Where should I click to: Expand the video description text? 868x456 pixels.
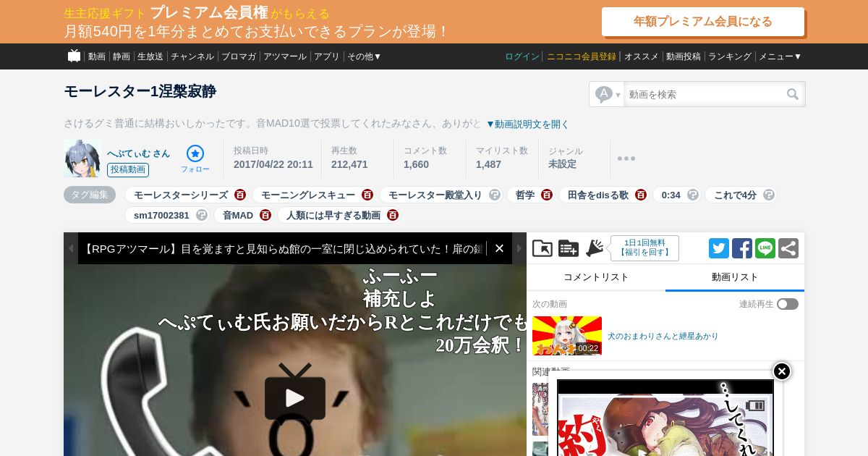coord(527,124)
